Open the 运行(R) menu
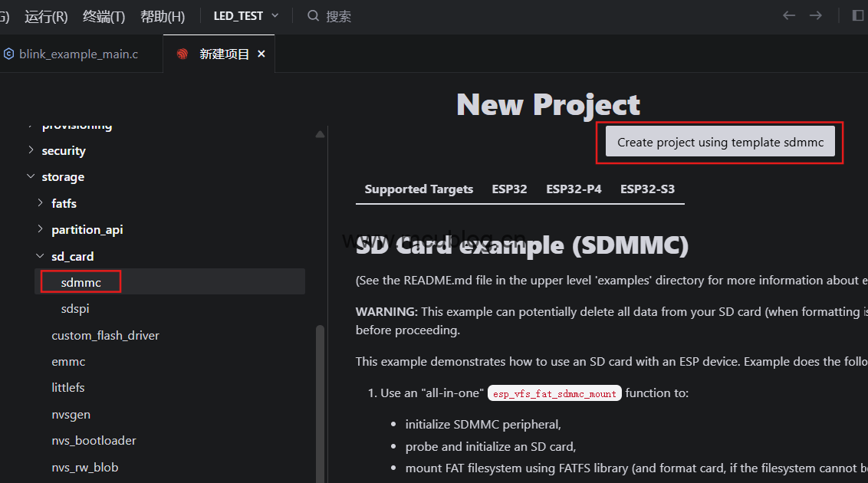868x483 pixels. [46, 16]
